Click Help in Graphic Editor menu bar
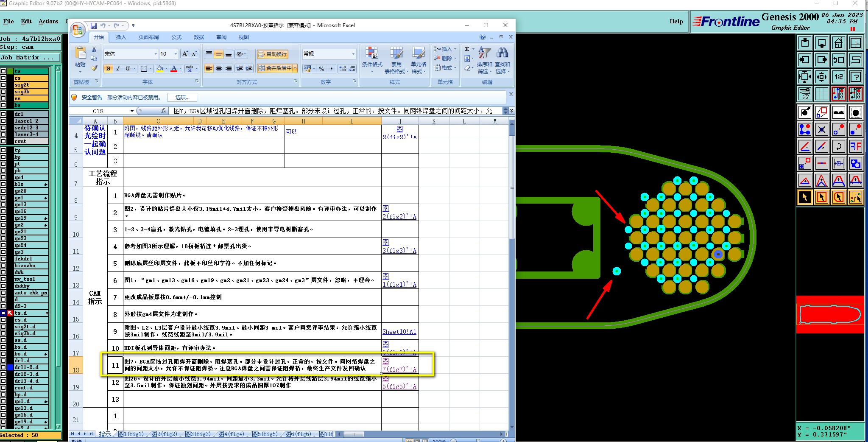The height and width of the screenshot is (442, 868). [x=676, y=21]
